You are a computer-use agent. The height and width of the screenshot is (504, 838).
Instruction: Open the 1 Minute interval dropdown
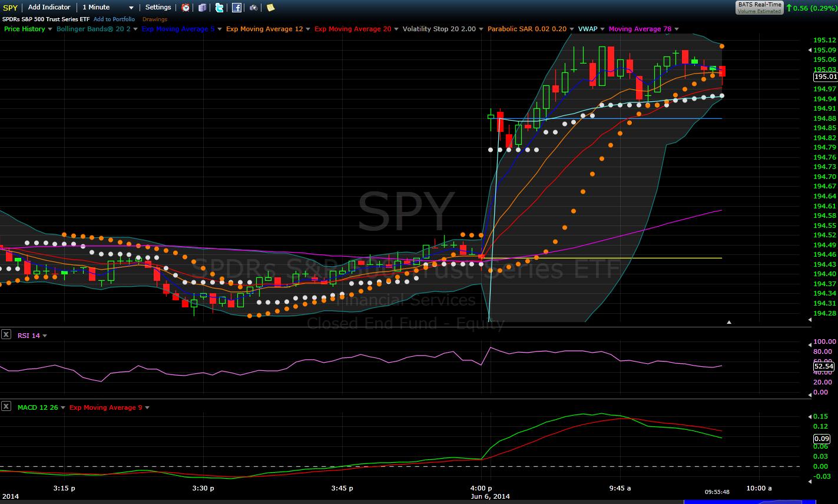(x=108, y=8)
